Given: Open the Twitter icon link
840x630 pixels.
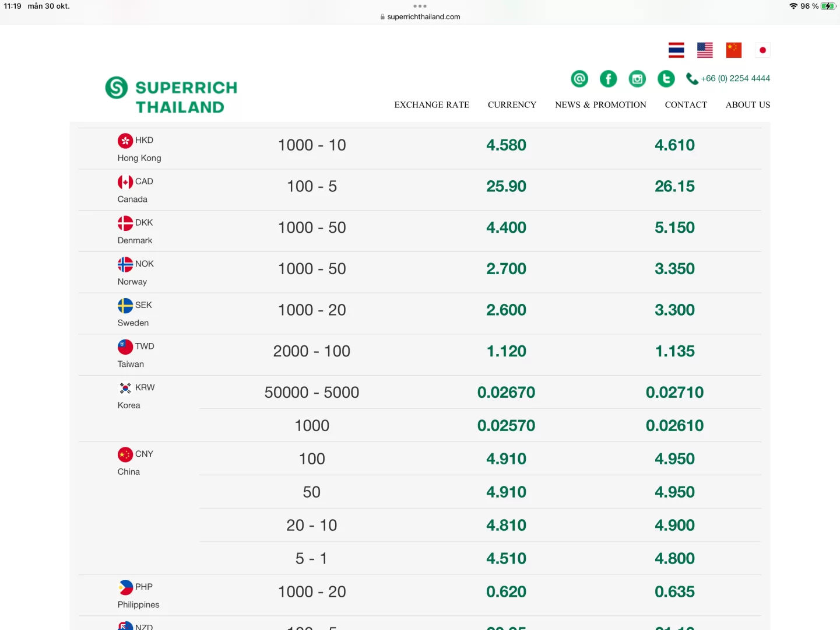Looking at the screenshot, I should coord(666,79).
